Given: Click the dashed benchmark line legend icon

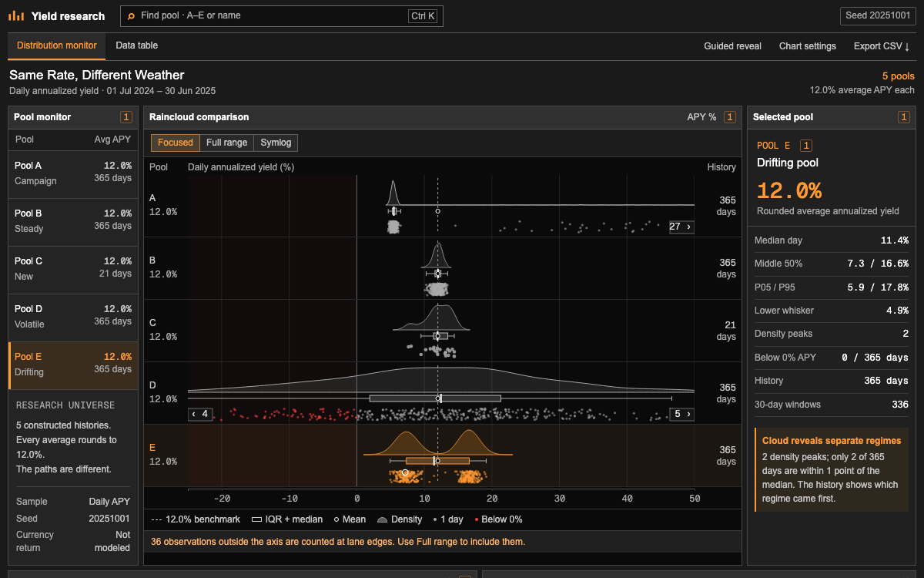Looking at the screenshot, I should [157, 519].
